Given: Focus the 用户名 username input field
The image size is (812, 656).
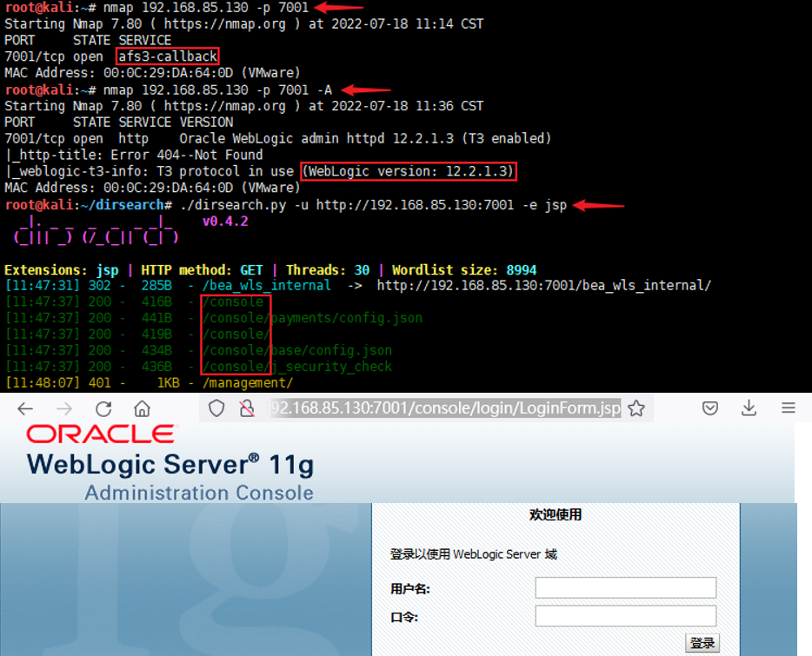Looking at the screenshot, I should coord(626,587).
